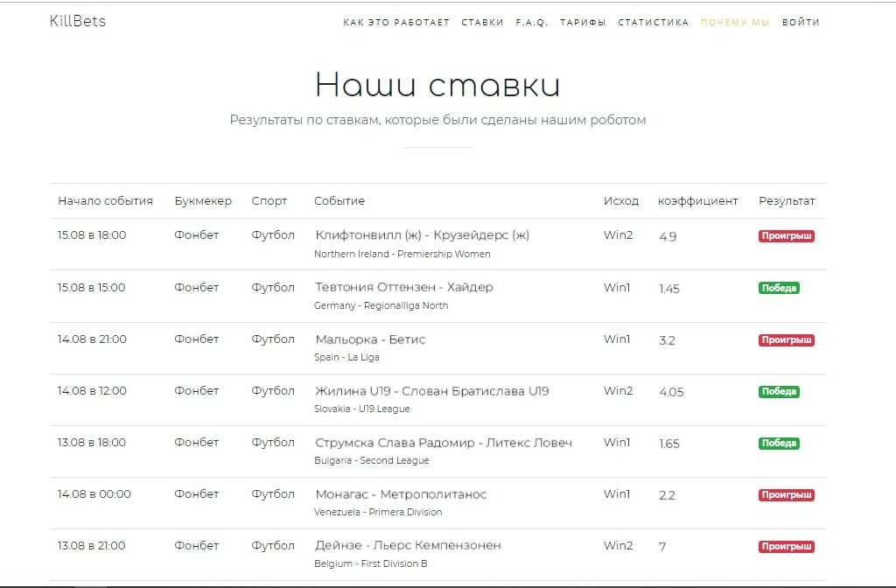Click the 'Спорт' column header

(x=269, y=201)
